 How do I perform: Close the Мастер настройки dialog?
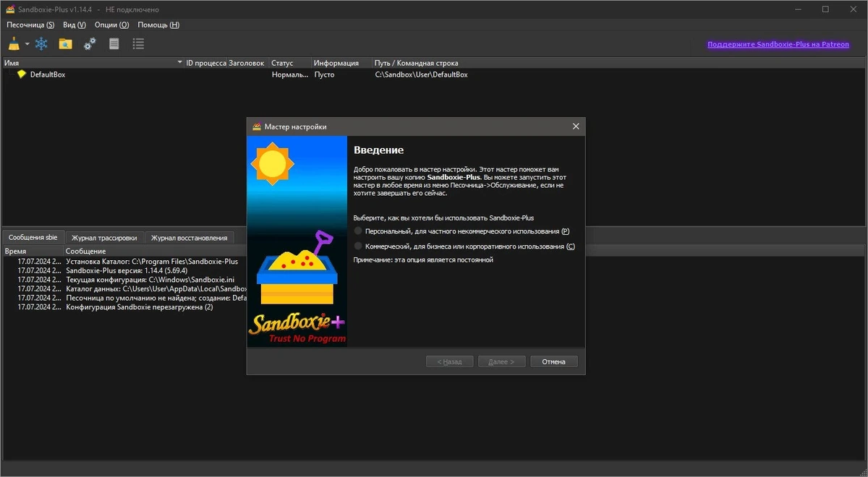pyautogui.click(x=576, y=126)
